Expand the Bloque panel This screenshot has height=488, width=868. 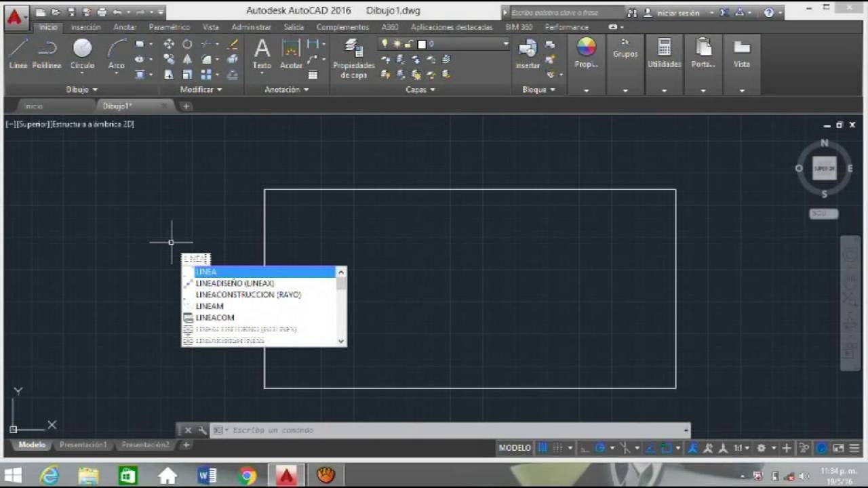539,89
